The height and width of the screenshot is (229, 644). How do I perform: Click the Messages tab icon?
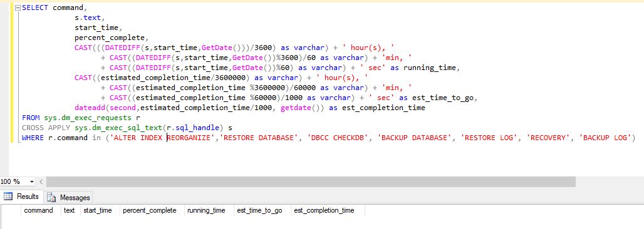(51, 197)
